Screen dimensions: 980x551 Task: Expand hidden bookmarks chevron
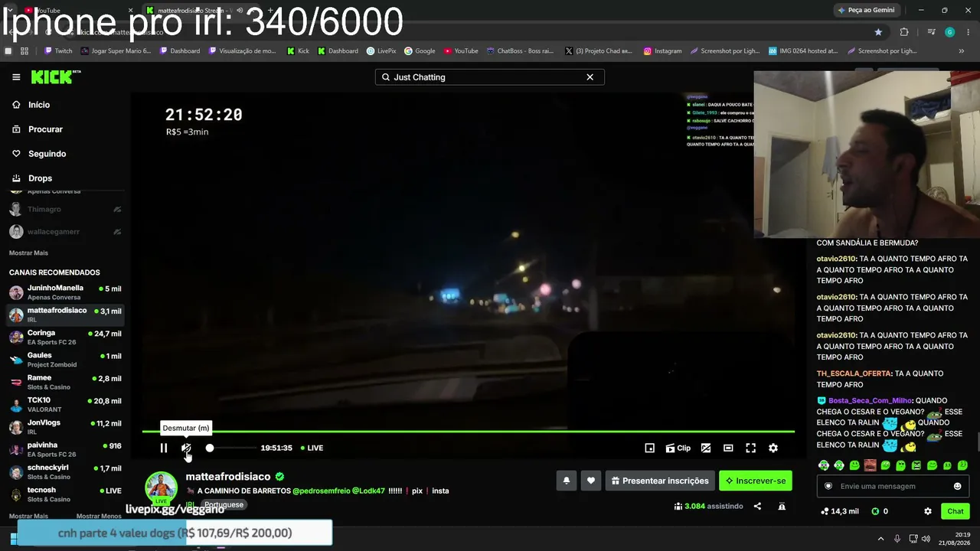coord(962,51)
